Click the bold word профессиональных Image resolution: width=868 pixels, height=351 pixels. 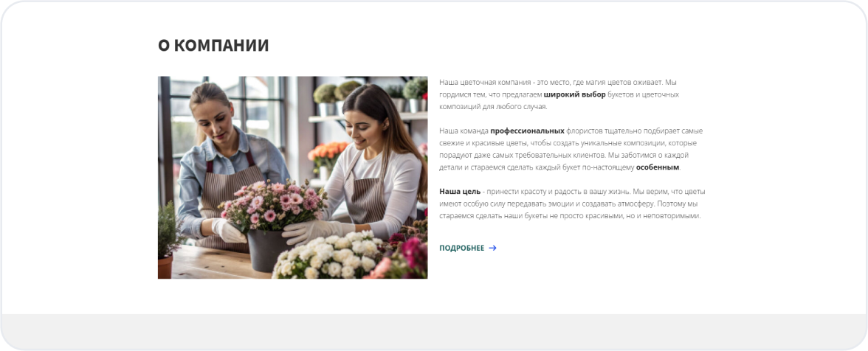coord(527,131)
